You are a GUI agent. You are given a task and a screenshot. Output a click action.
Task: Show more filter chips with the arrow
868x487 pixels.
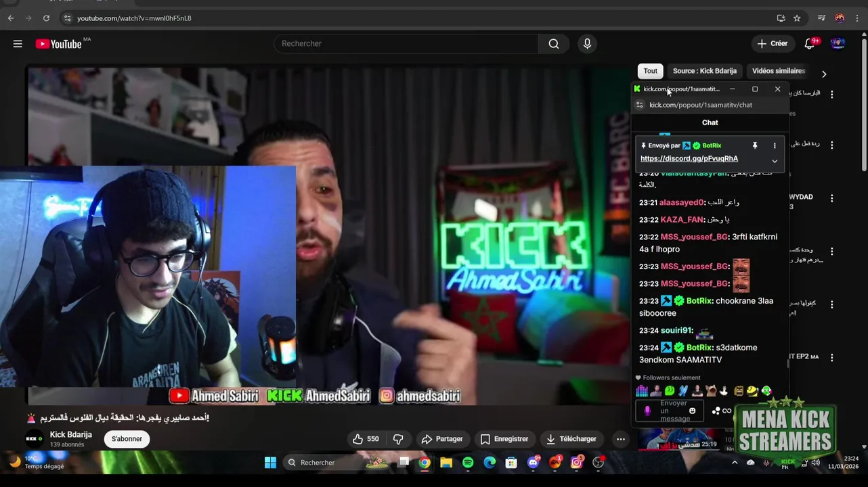tap(824, 74)
